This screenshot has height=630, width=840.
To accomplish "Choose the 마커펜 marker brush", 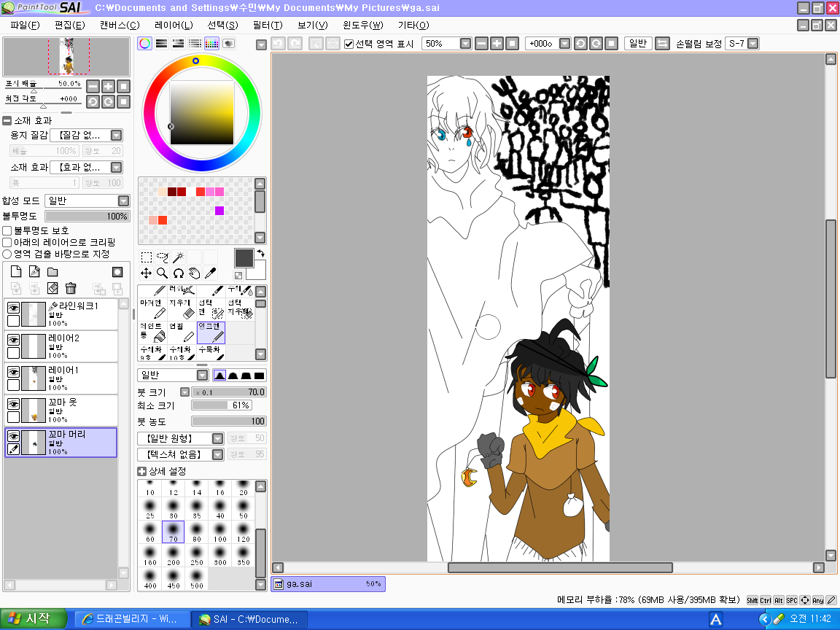I will pyautogui.click(x=152, y=309).
